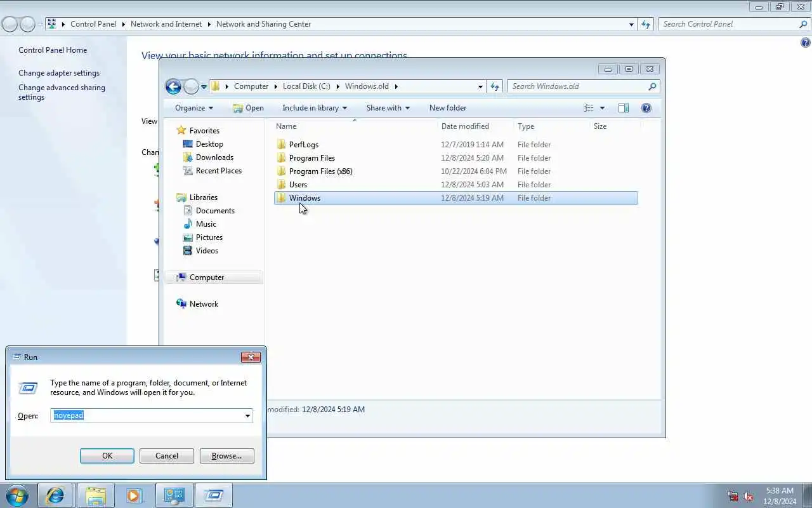Click Libraries in navigation pane

point(203,197)
